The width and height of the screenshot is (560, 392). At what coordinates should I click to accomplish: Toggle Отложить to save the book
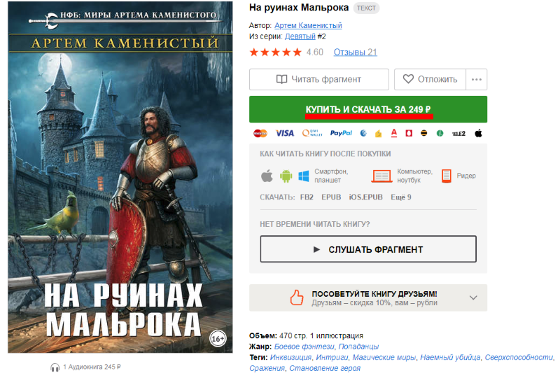click(430, 79)
